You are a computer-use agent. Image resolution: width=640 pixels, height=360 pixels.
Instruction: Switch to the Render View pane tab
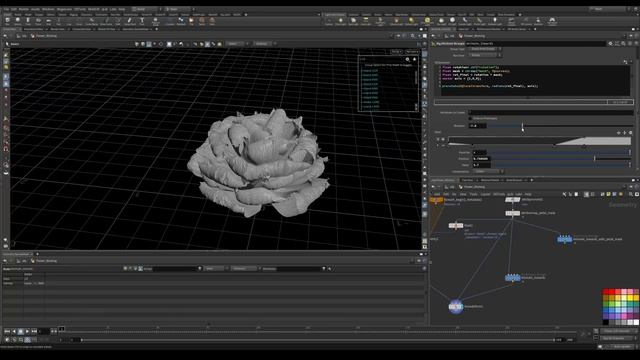click(x=57, y=29)
